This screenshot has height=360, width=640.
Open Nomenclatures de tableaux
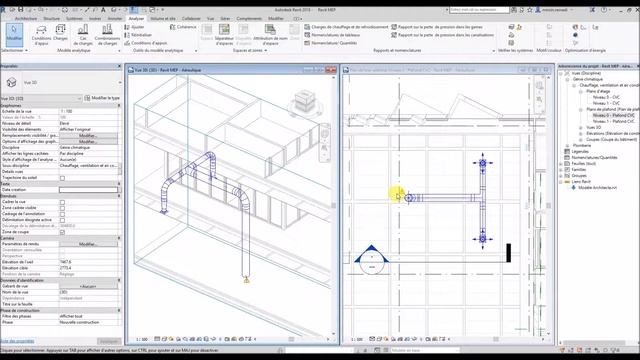(x=332, y=35)
